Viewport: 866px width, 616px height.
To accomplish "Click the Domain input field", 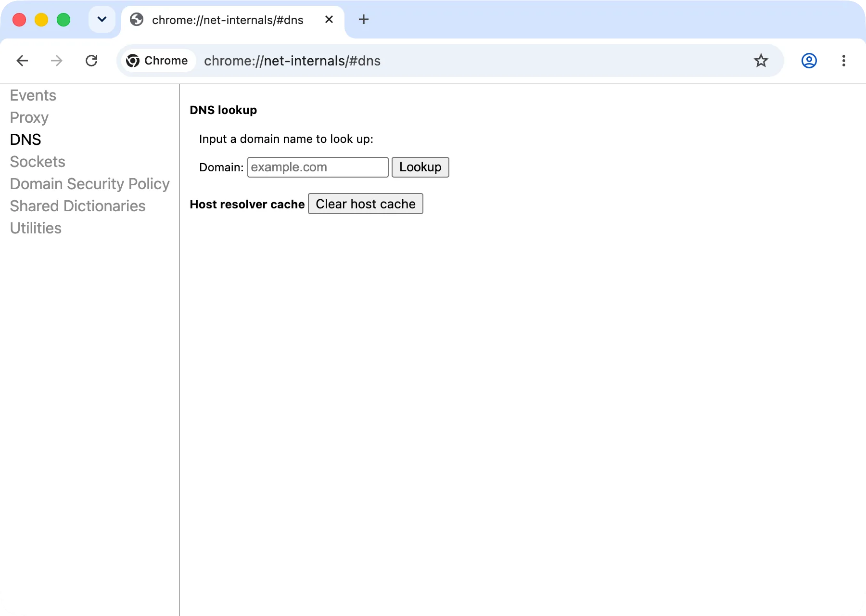I will click(x=318, y=167).
